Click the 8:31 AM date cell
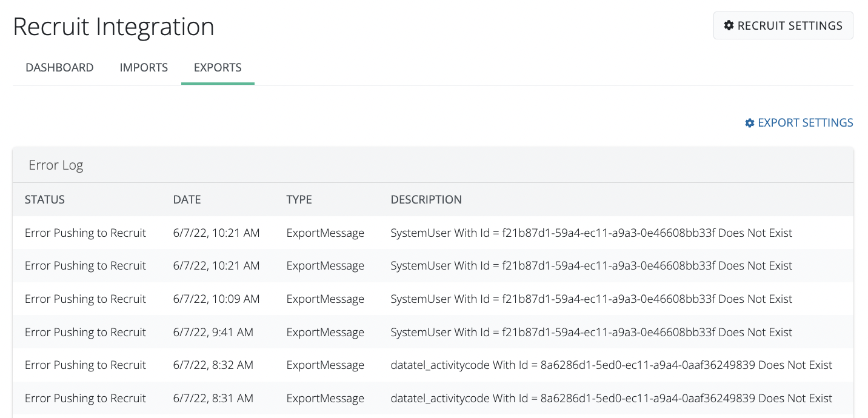The width and height of the screenshot is (868, 418). point(213,398)
